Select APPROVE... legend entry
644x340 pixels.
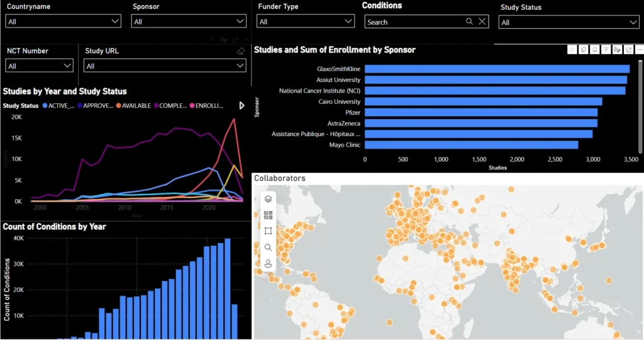pyautogui.click(x=96, y=106)
